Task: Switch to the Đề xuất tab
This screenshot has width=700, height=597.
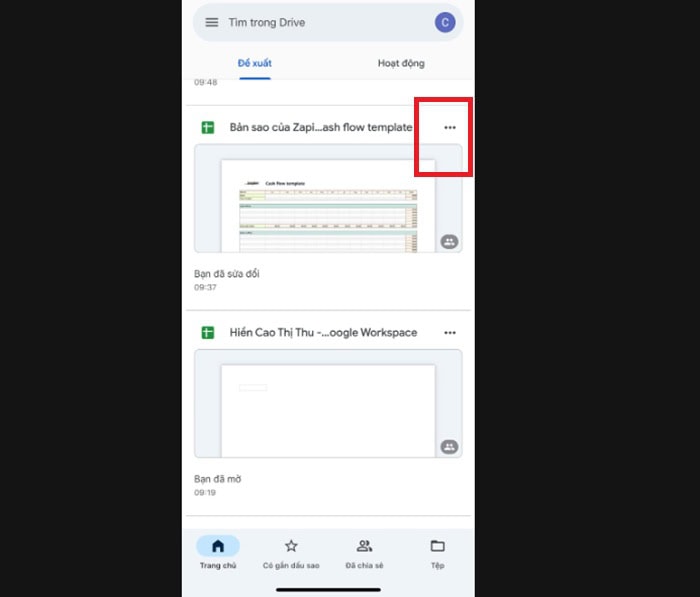Action: [255, 64]
